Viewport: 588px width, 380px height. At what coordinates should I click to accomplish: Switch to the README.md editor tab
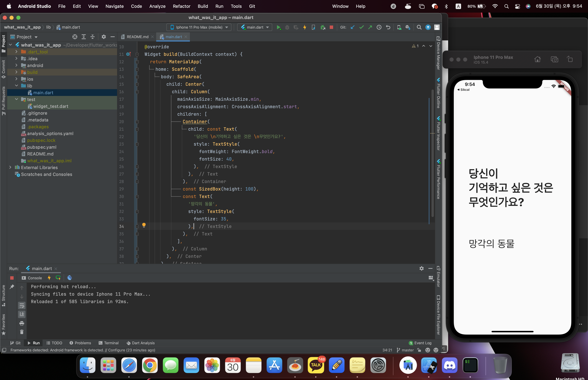137,37
